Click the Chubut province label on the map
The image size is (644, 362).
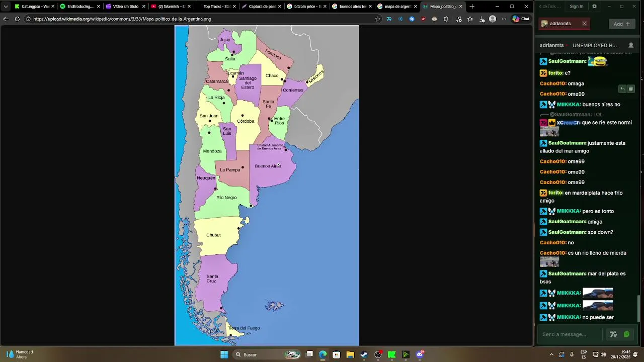tap(213, 235)
